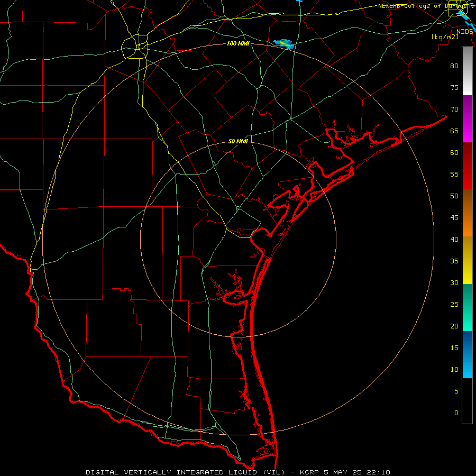Click the [kg/m2] units label
The height and width of the screenshot is (476, 476).
(445, 37)
